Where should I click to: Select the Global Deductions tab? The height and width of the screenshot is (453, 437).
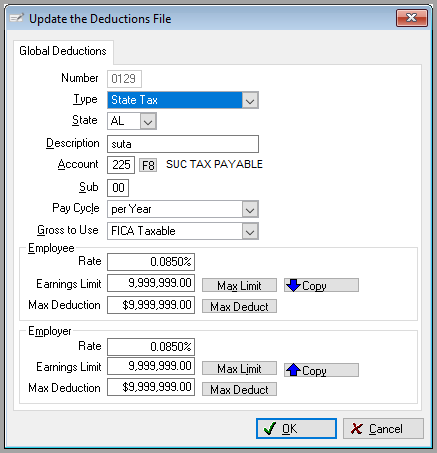click(x=63, y=51)
